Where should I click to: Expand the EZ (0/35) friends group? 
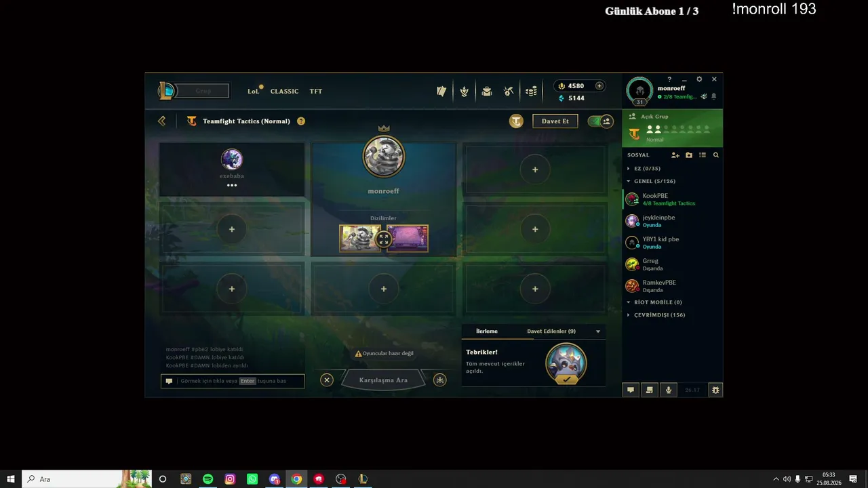coord(647,169)
